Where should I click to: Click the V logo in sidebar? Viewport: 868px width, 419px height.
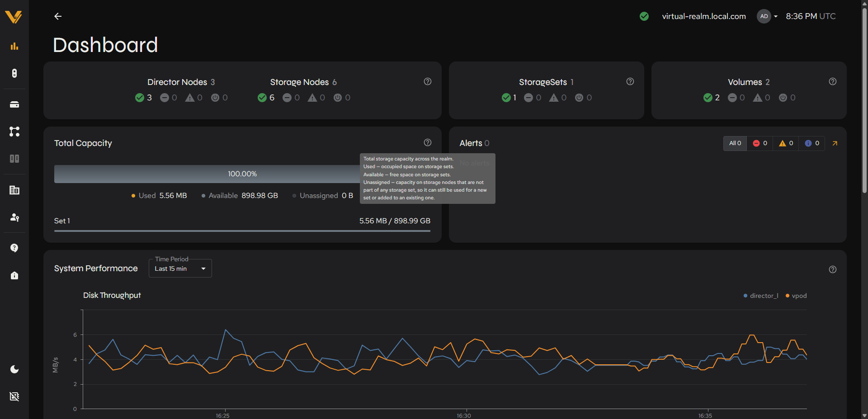coord(14,17)
